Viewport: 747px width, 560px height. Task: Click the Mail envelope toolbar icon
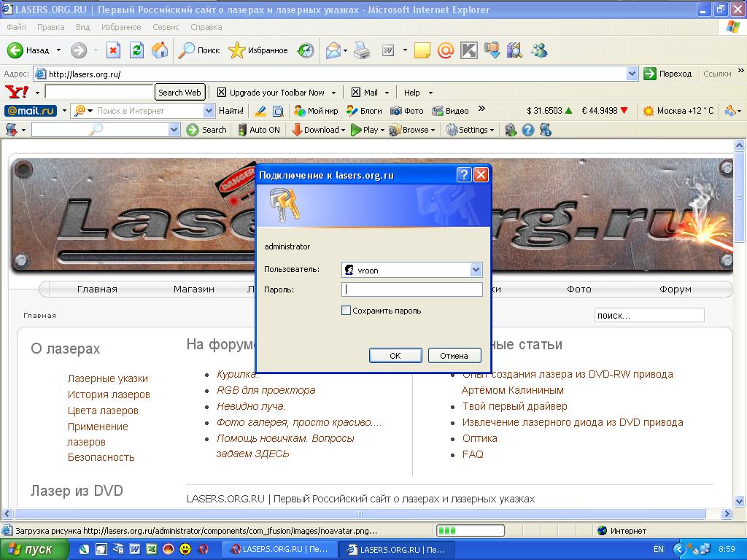(x=333, y=50)
